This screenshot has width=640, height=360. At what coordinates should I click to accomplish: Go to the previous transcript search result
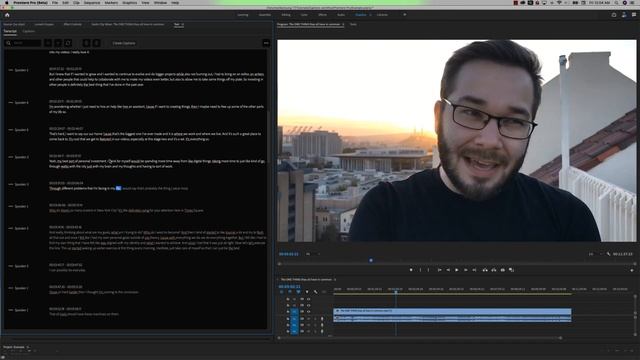pos(48,43)
